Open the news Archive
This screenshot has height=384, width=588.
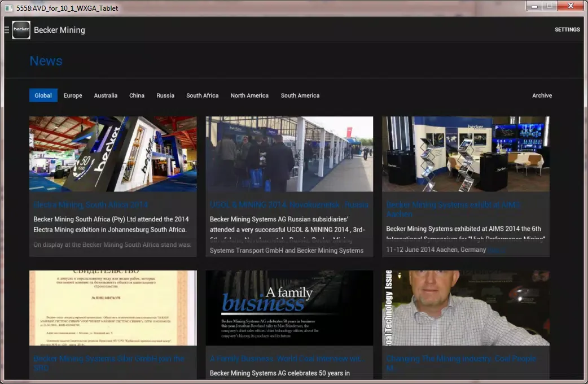coord(542,95)
